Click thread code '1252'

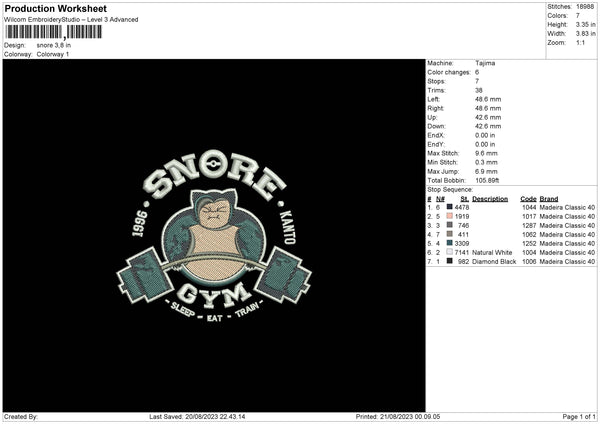point(529,243)
